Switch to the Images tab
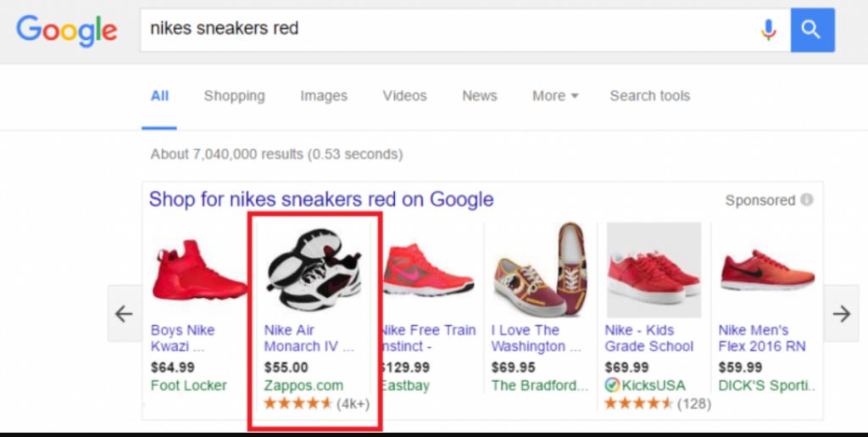The width and height of the screenshot is (868, 437). [x=324, y=96]
